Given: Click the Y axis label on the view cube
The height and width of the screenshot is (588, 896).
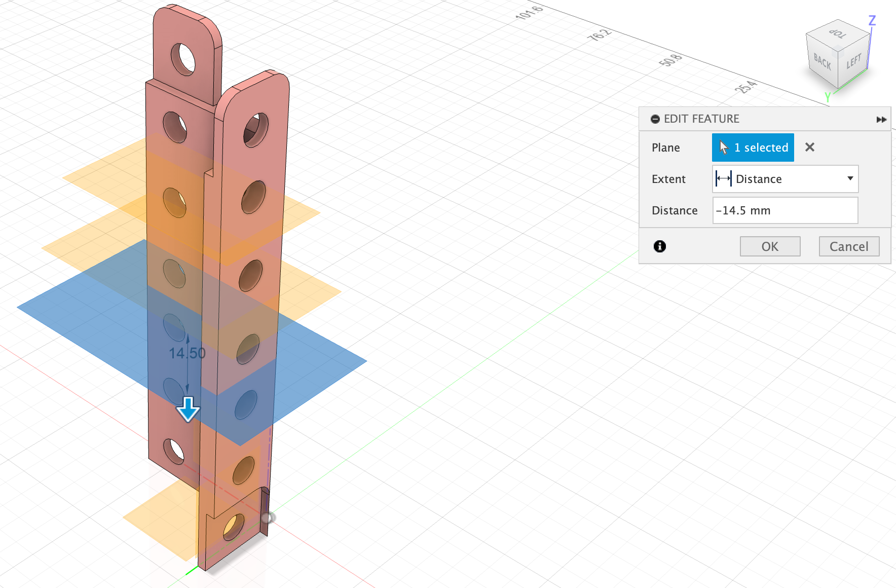Looking at the screenshot, I should [x=828, y=97].
